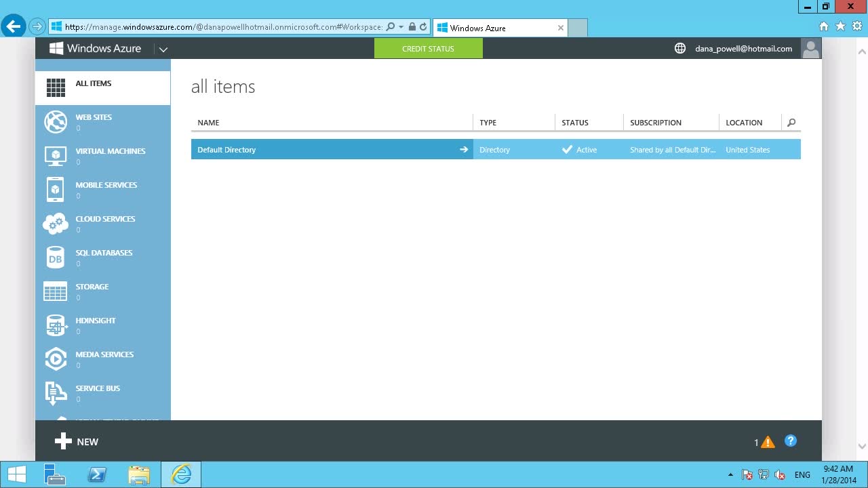
Task: Open Media Services in the sidebar
Action: pyautogui.click(x=104, y=355)
